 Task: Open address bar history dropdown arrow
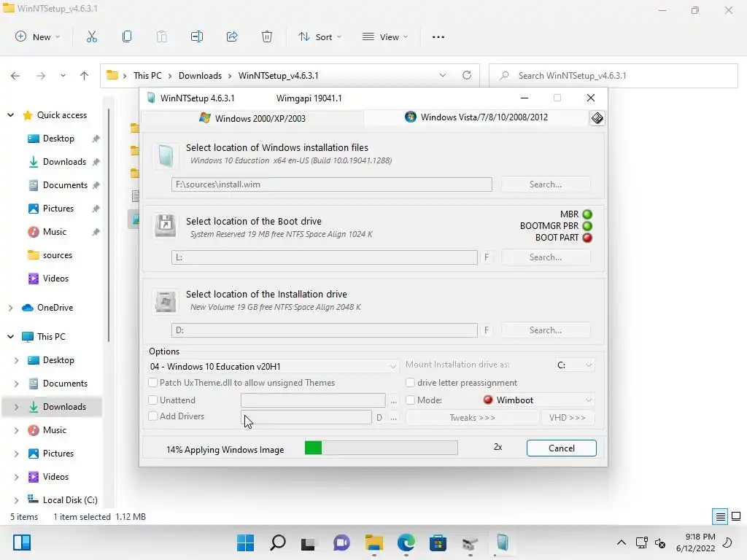pos(443,75)
